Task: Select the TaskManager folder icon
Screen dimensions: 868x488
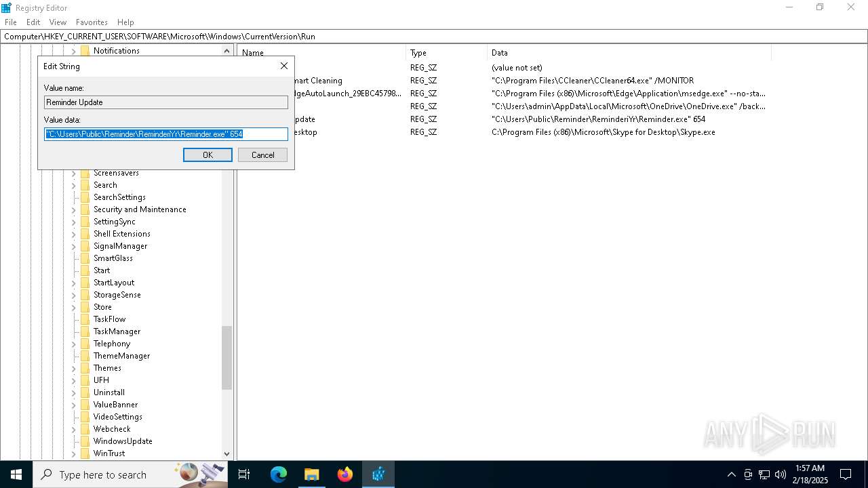Action: [85, 331]
